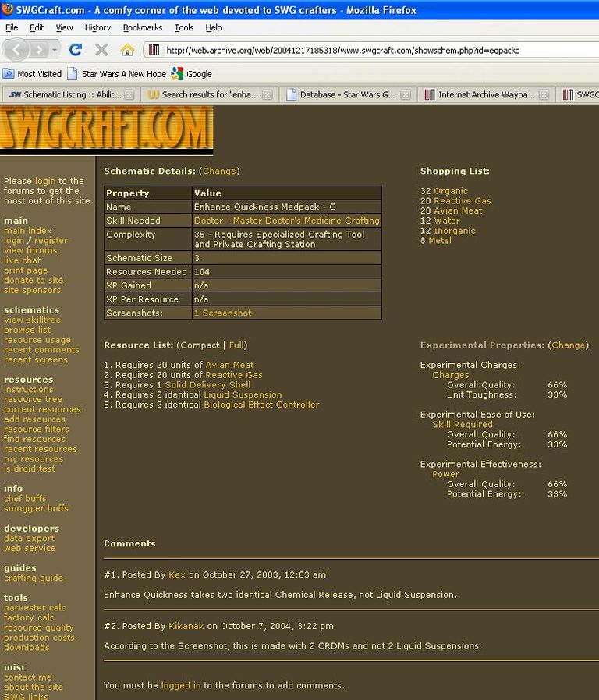Open the recent pages history dropdown arrow
The image size is (599, 700).
[55, 50]
